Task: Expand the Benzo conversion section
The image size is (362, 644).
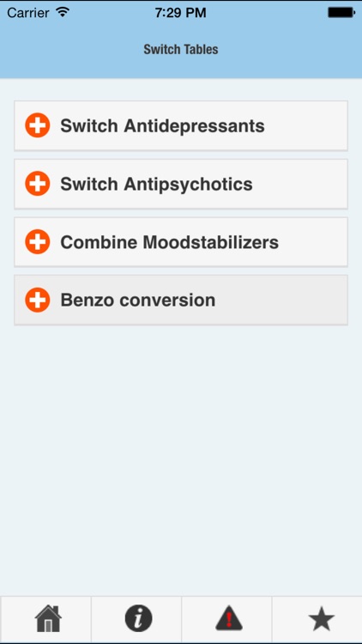Action: pos(181,301)
